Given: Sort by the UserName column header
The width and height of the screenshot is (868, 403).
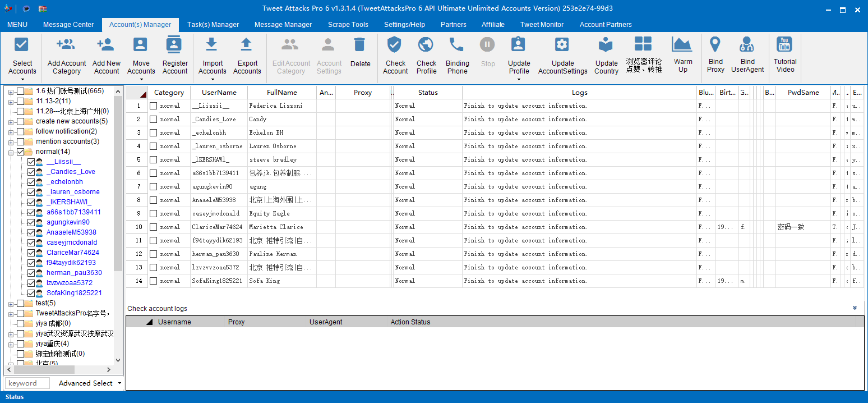Looking at the screenshot, I should coord(219,93).
